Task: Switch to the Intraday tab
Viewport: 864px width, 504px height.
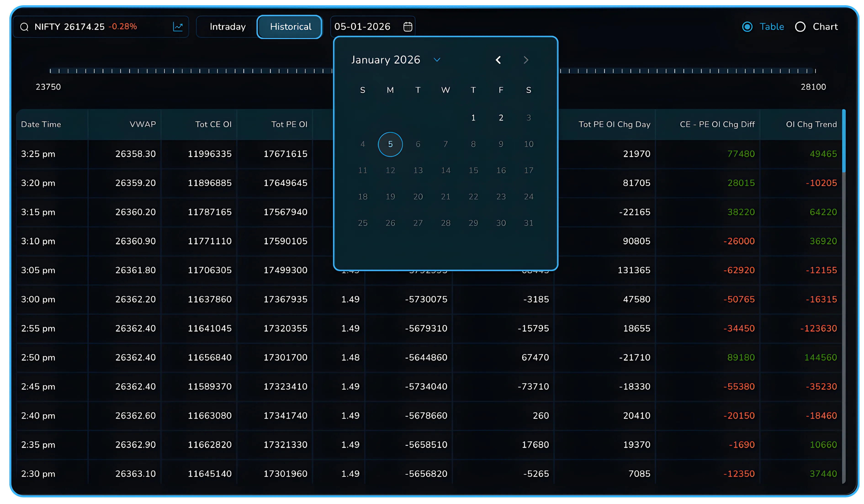Action: point(227,27)
